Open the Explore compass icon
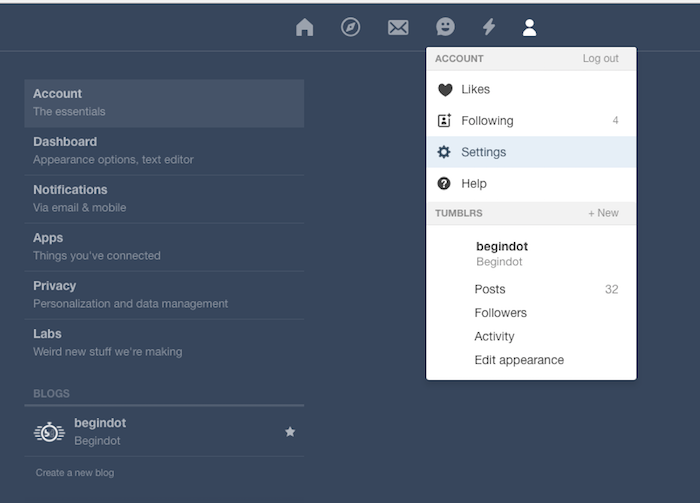 [350, 27]
